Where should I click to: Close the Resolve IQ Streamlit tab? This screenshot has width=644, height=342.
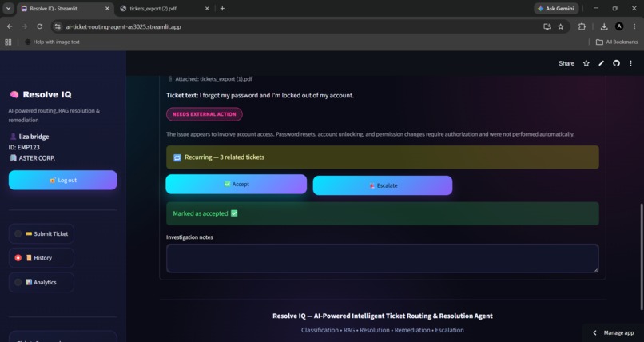[x=107, y=8]
